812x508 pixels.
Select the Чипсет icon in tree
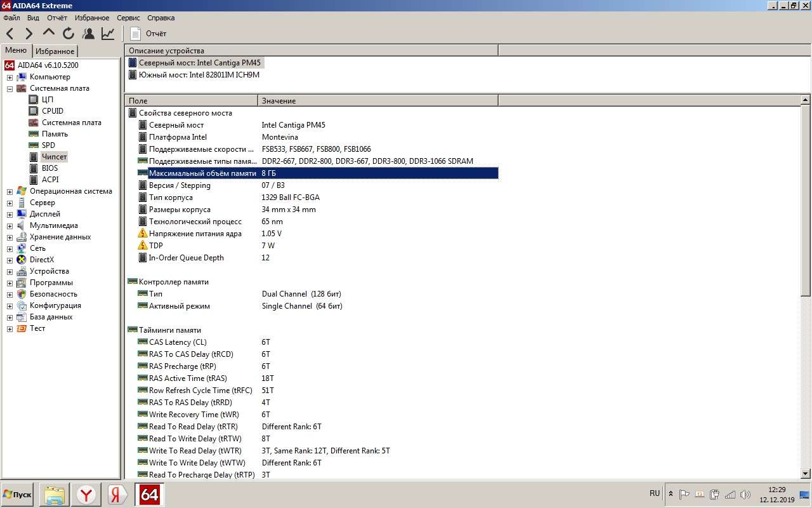point(34,157)
